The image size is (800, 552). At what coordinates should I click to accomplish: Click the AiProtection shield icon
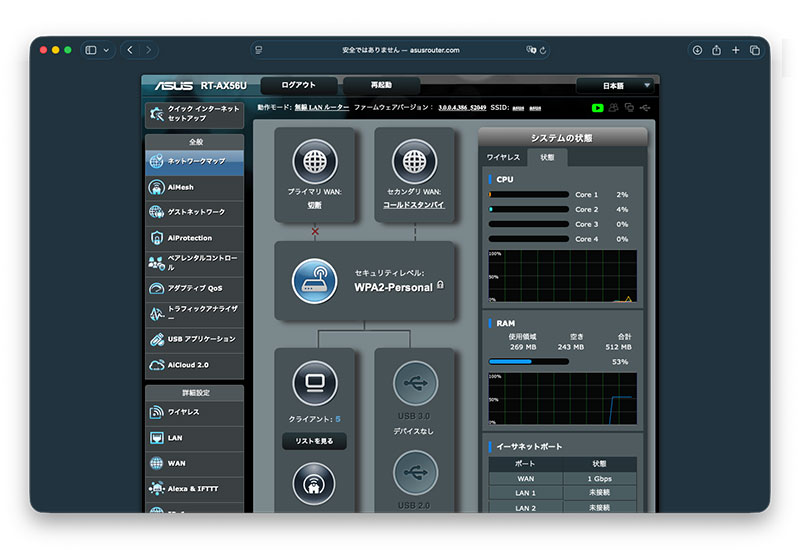point(157,238)
